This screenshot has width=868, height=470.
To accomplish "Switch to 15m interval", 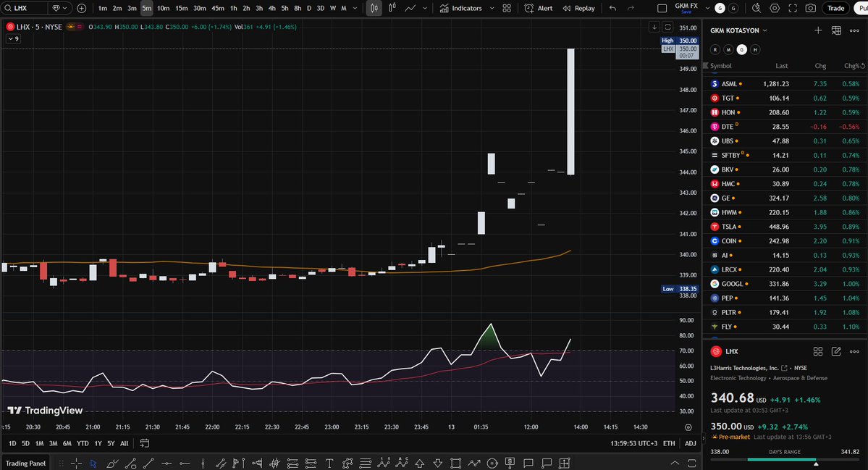I will tap(181, 8).
